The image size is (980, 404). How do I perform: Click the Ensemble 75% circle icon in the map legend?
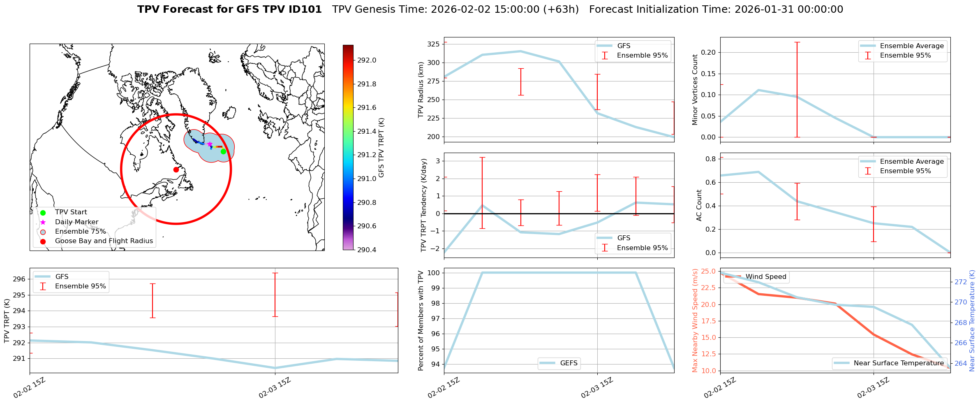point(43,232)
